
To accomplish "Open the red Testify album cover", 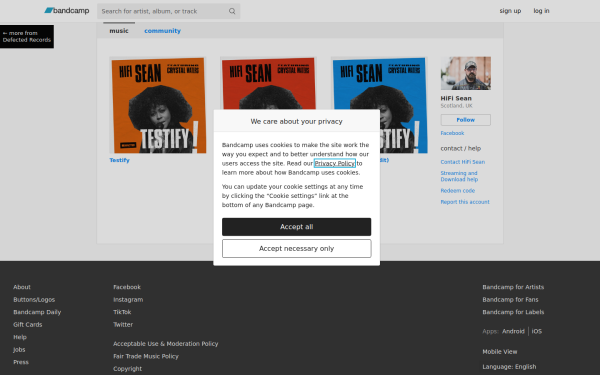I will [x=268, y=83].
